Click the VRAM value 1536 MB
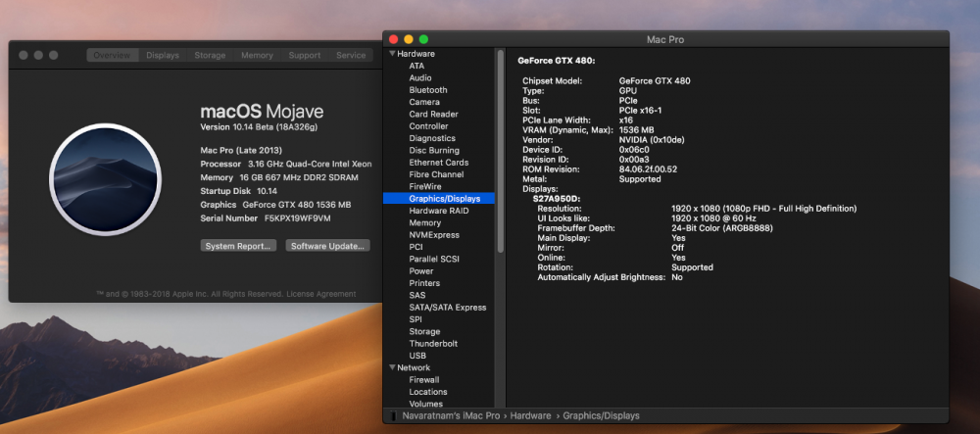This screenshot has height=434, width=980. click(x=636, y=130)
